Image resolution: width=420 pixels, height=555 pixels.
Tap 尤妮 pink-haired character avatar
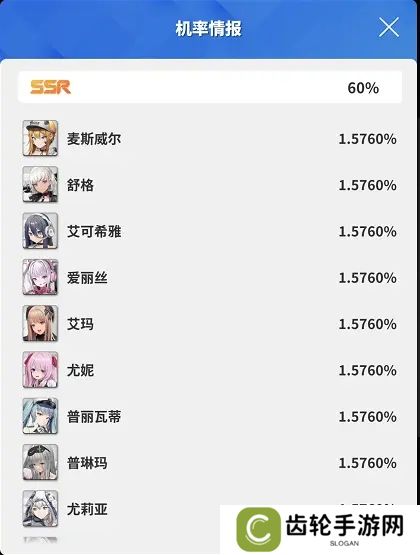point(40,370)
